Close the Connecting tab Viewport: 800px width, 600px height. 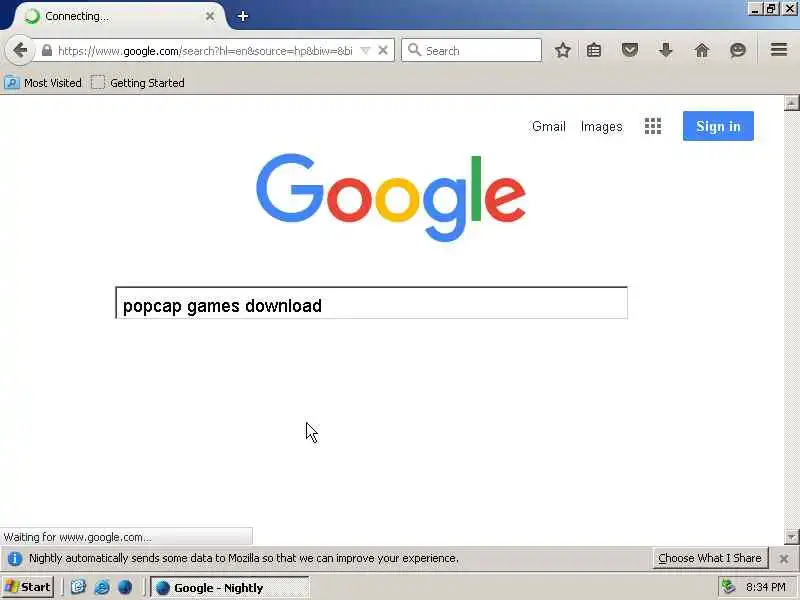coord(210,16)
